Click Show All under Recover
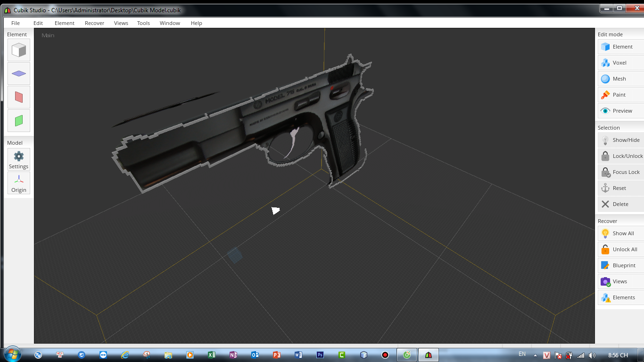The width and height of the screenshot is (644, 362). 621,233
